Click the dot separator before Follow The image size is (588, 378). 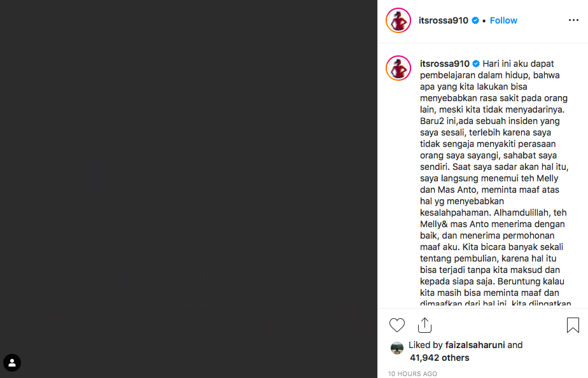484,21
